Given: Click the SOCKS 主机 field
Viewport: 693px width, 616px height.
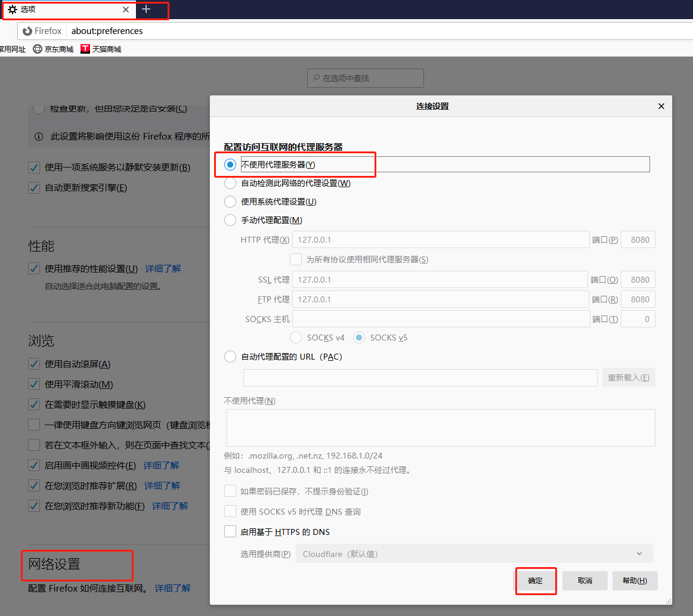Looking at the screenshot, I should (x=441, y=319).
